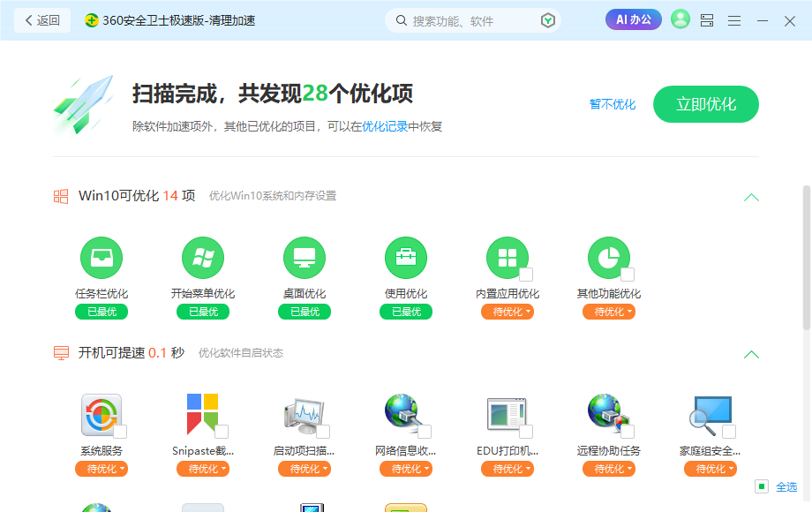Check the 系统服务 selection box
Viewport: 812px width, 512px height.
point(121,431)
